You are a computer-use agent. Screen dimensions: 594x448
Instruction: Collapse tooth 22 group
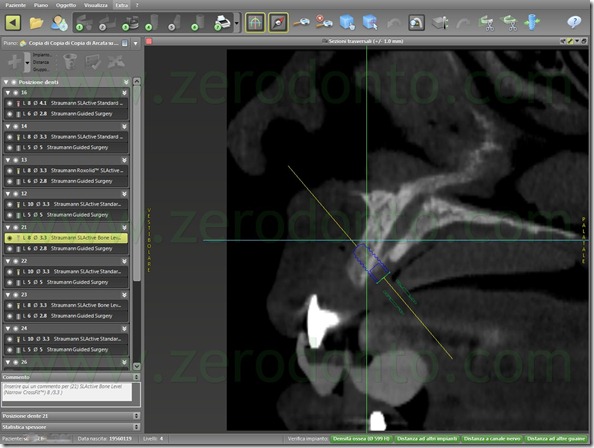pos(8,261)
